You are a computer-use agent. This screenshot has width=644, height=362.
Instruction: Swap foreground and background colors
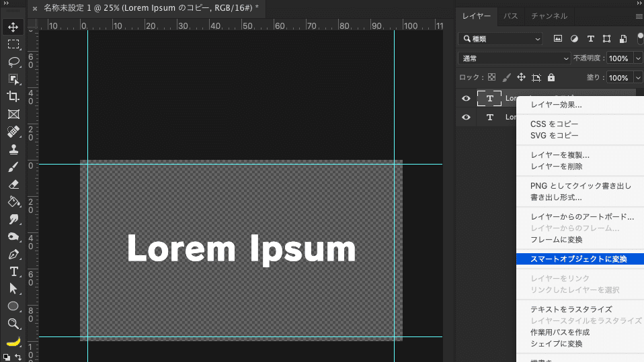click(x=18, y=357)
